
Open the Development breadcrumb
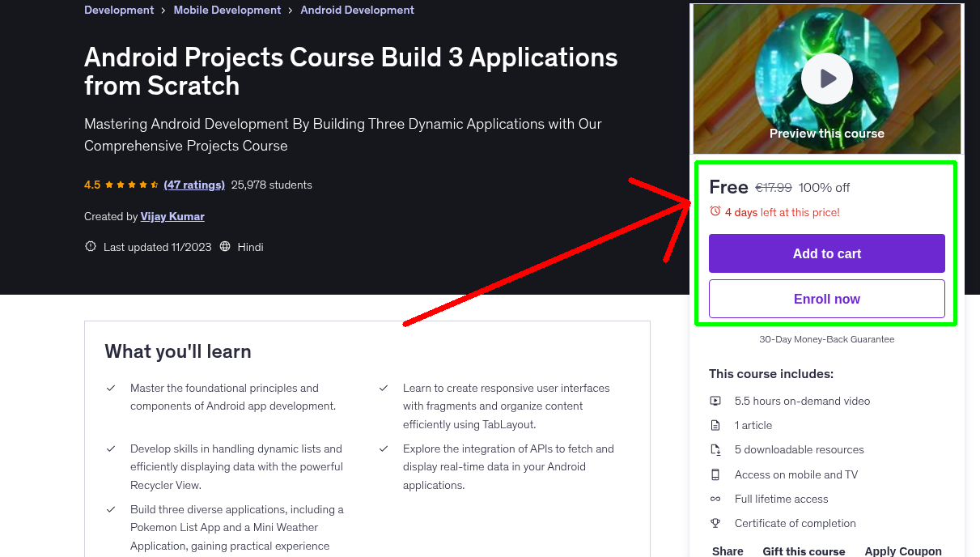118,9
